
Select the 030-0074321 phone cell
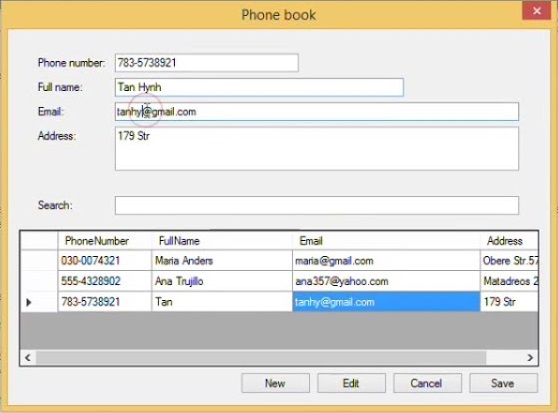click(x=105, y=260)
